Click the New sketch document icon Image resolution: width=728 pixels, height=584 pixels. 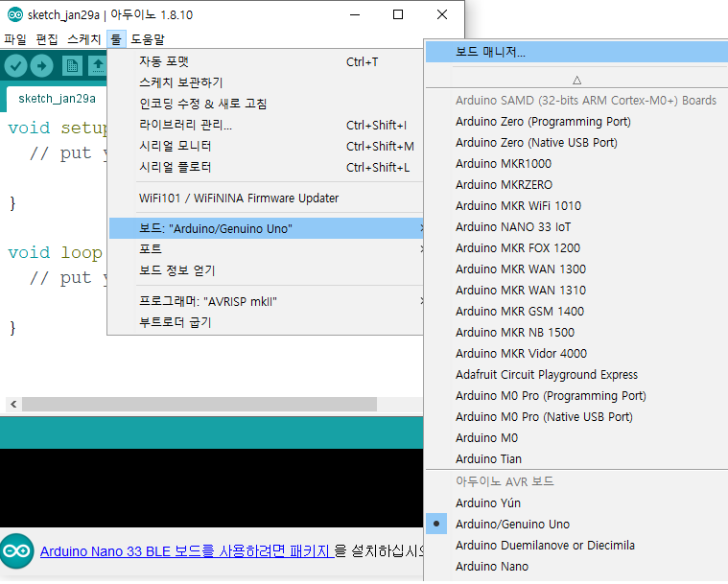coord(72,66)
